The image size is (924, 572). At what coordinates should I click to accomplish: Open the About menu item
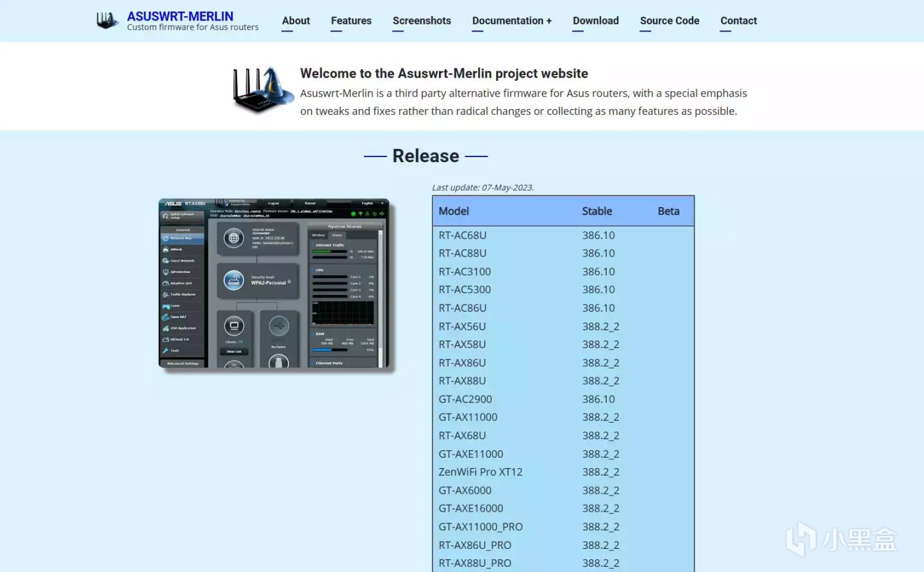(296, 21)
